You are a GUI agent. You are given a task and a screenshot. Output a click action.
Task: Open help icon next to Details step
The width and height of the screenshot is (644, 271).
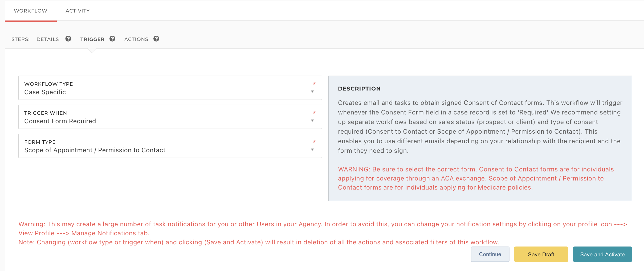(x=68, y=39)
